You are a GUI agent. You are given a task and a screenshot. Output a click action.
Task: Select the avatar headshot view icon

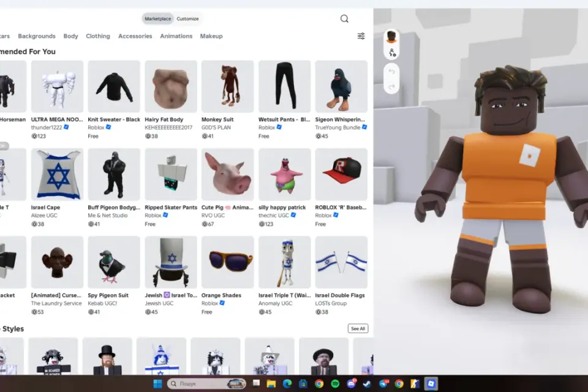391,37
